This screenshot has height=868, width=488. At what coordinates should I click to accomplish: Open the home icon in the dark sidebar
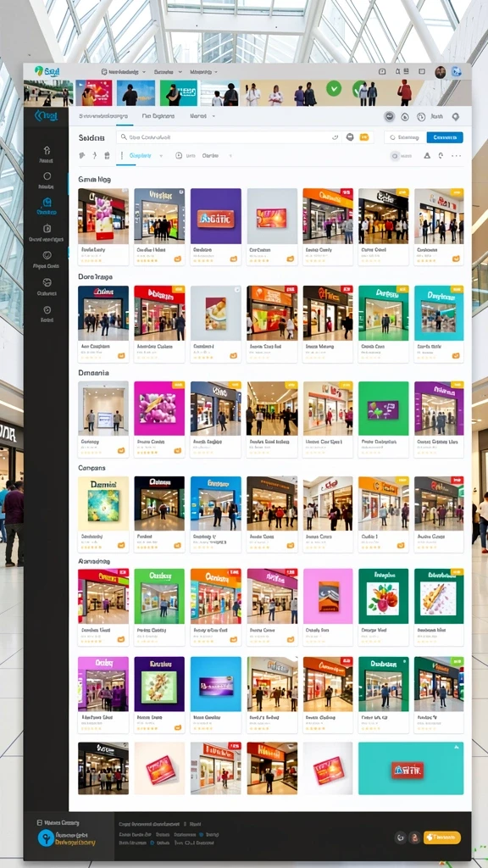pyautogui.click(x=47, y=150)
